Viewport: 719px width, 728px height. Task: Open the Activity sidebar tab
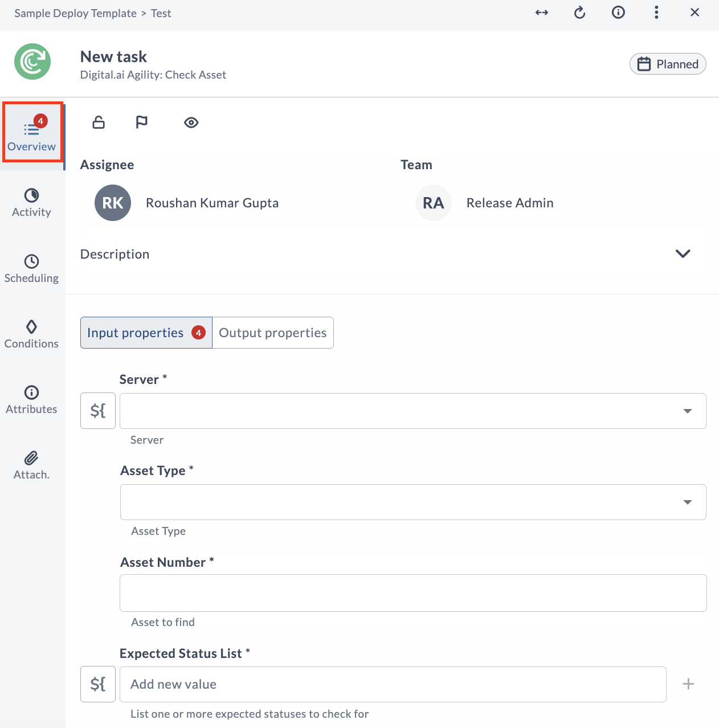[x=32, y=203]
